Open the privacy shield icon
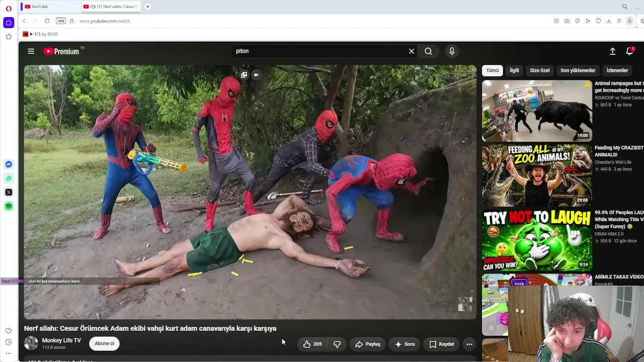644x362 pixels. (x=578, y=21)
